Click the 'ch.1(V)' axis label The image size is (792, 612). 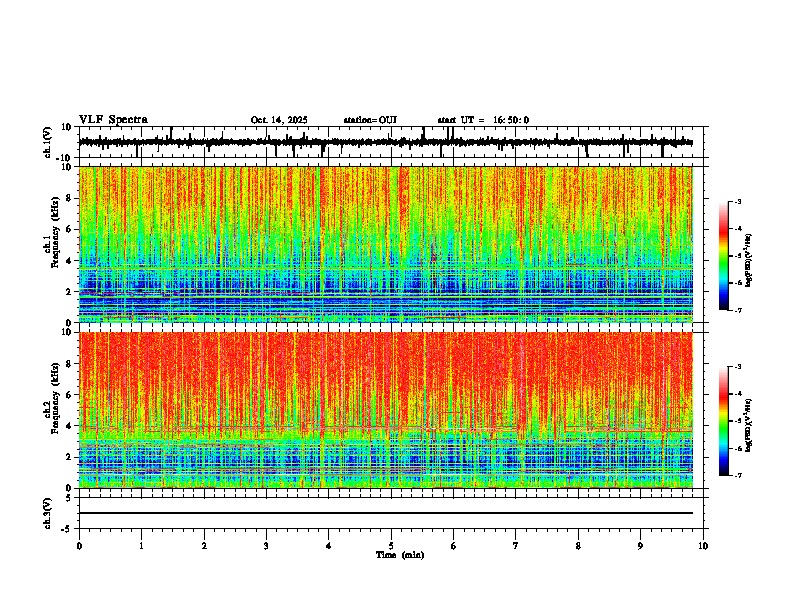point(47,142)
